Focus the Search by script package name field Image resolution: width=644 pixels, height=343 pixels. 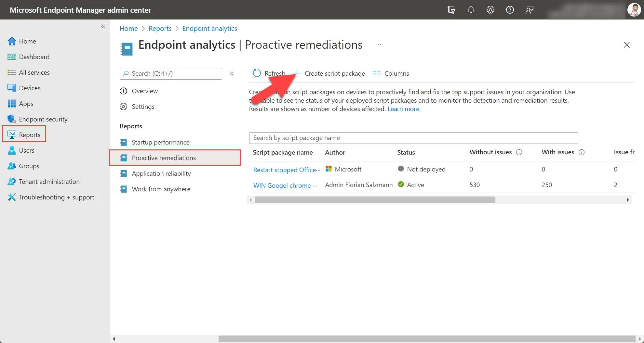[413, 138]
